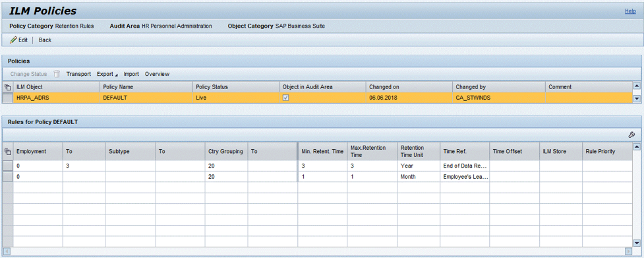Click right arrow of horizontal scrollbar
This screenshot has height=258, width=644.
coord(628,251)
